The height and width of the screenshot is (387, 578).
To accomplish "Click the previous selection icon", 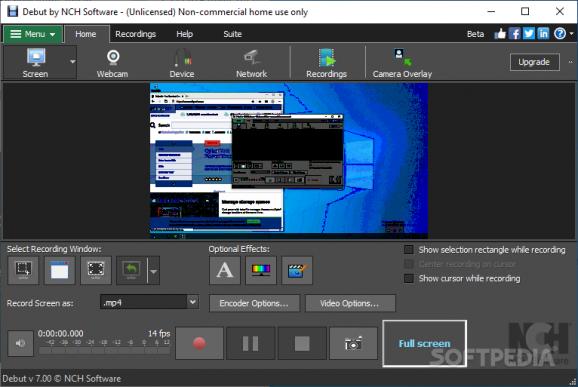I will point(132,271).
